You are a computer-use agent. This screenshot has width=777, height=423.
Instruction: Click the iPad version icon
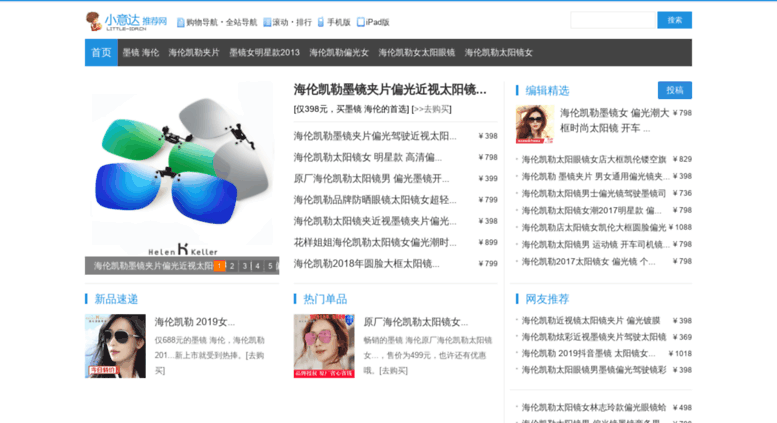pos(361,22)
